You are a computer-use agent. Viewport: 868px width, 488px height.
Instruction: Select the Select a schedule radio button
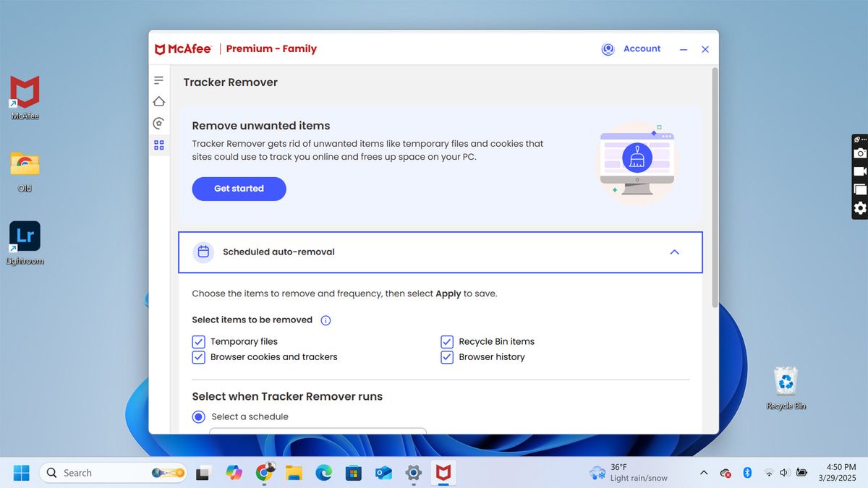pyautogui.click(x=198, y=416)
